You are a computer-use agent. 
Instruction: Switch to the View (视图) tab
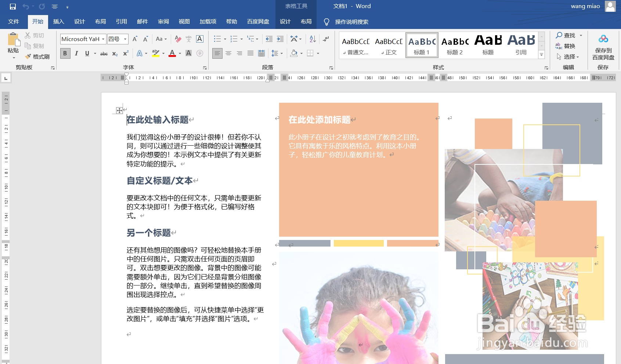pyautogui.click(x=184, y=22)
